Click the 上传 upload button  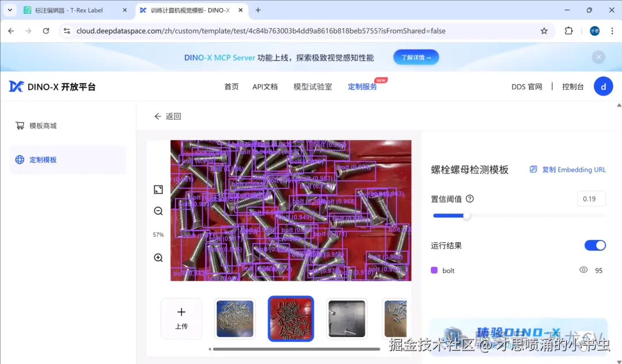click(181, 318)
